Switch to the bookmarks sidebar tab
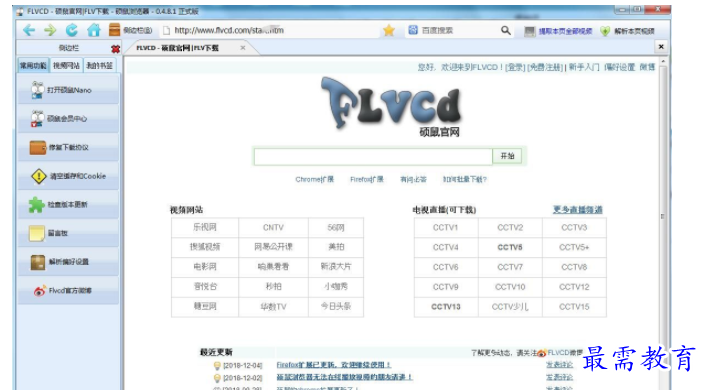Viewport: 704px width, 390px height. click(99, 66)
